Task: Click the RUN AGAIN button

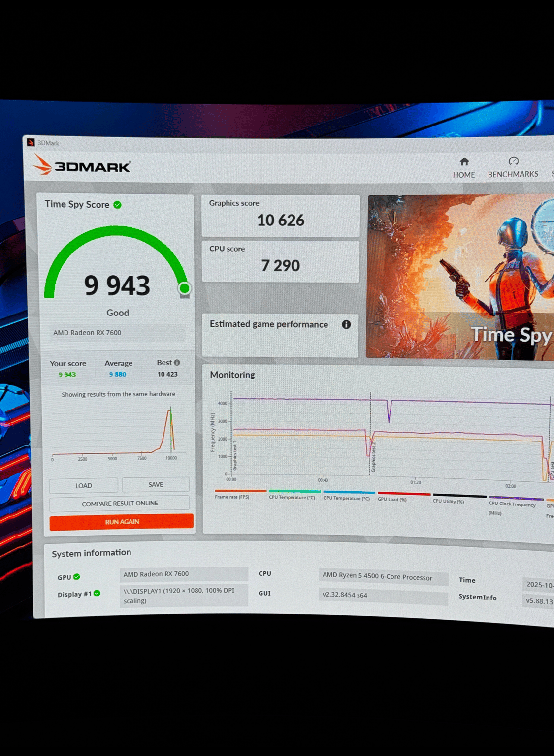Action: (122, 522)
